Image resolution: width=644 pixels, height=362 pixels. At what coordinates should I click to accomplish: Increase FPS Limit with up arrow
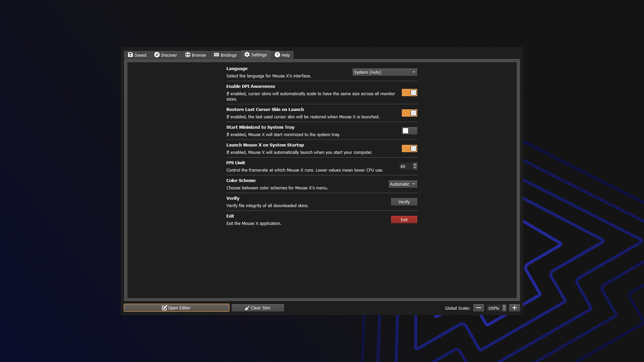coord(415,165)
